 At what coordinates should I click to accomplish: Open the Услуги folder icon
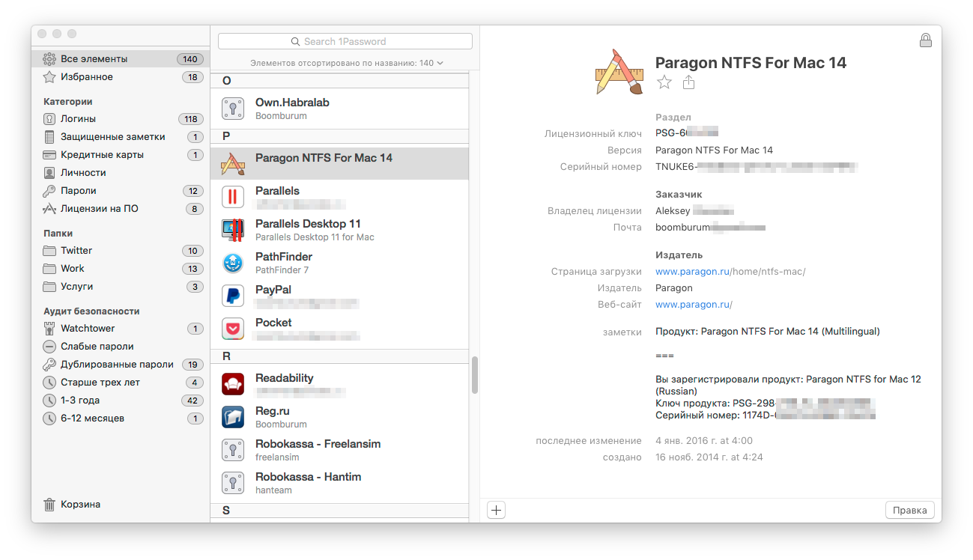(49, 287)
